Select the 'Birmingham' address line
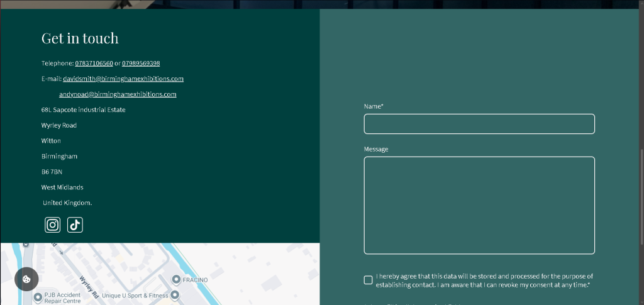This screenshot has width=644, height=305. point(59,157)
